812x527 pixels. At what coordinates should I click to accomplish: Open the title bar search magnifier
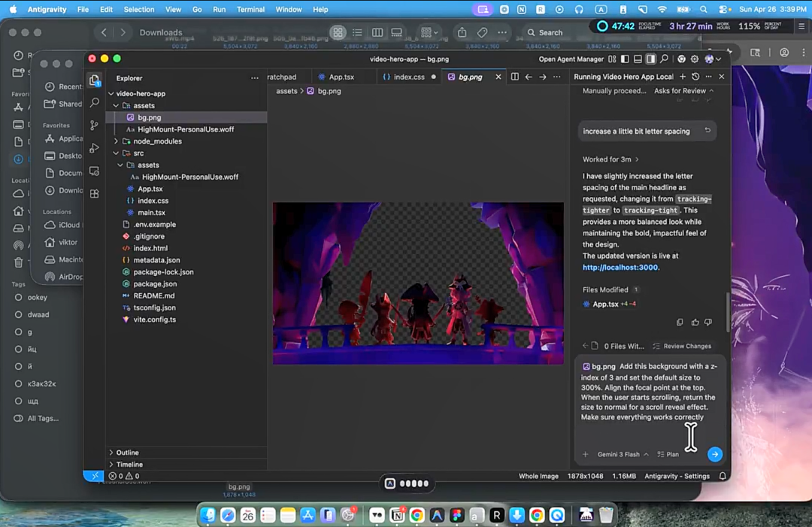[665, 59]
